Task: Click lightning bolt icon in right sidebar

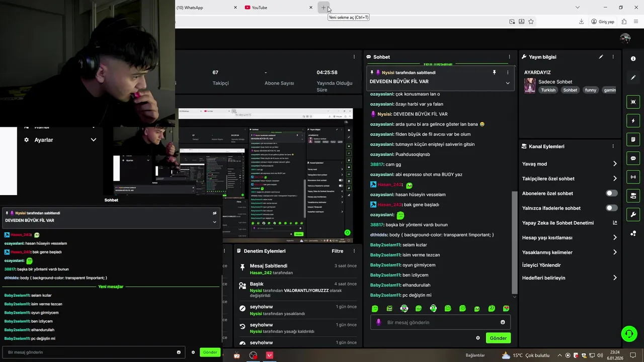Action: 633,121
